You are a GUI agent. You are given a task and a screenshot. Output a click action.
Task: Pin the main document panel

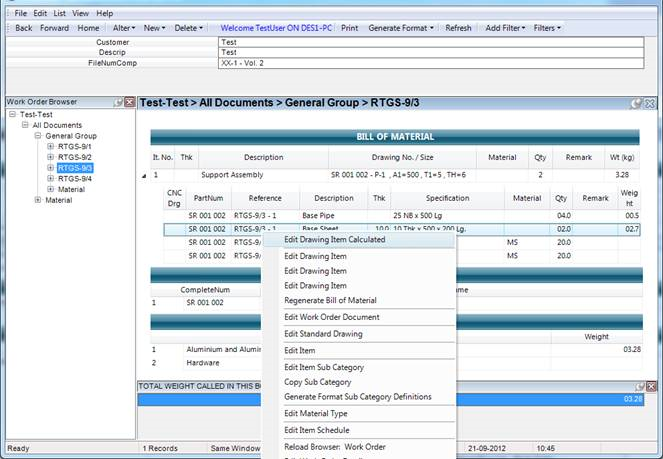637,103
